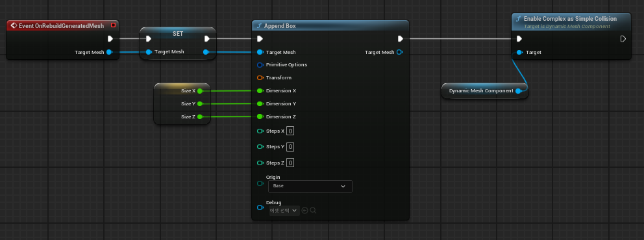Click the Primitive Options label
This screenshot has height=240, width=644.
(287, 65)
